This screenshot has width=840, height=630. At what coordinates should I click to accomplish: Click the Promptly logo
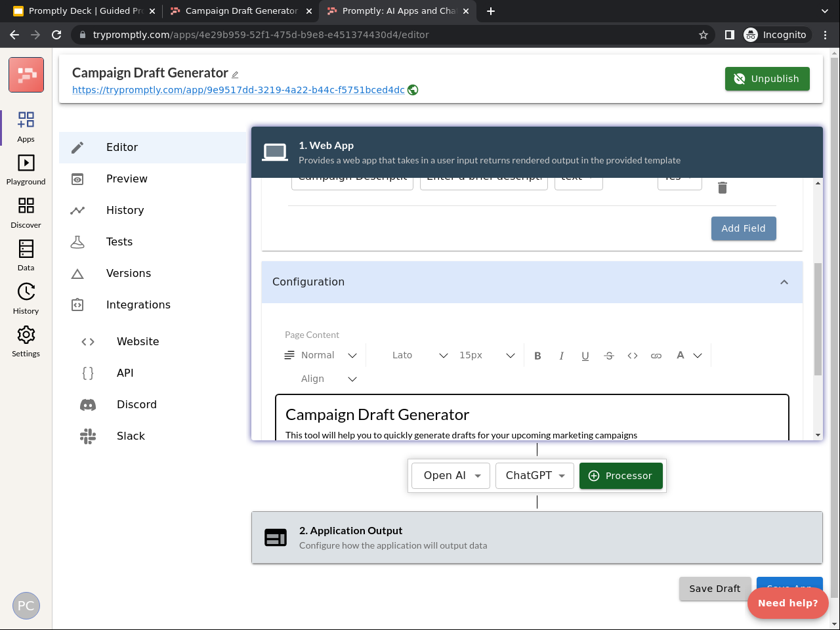coord(26,74)
